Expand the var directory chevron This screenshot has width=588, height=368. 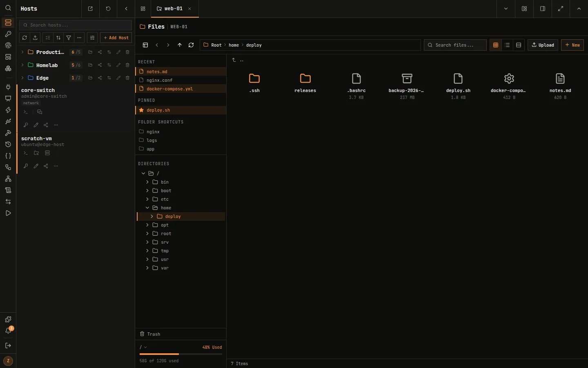147,268
